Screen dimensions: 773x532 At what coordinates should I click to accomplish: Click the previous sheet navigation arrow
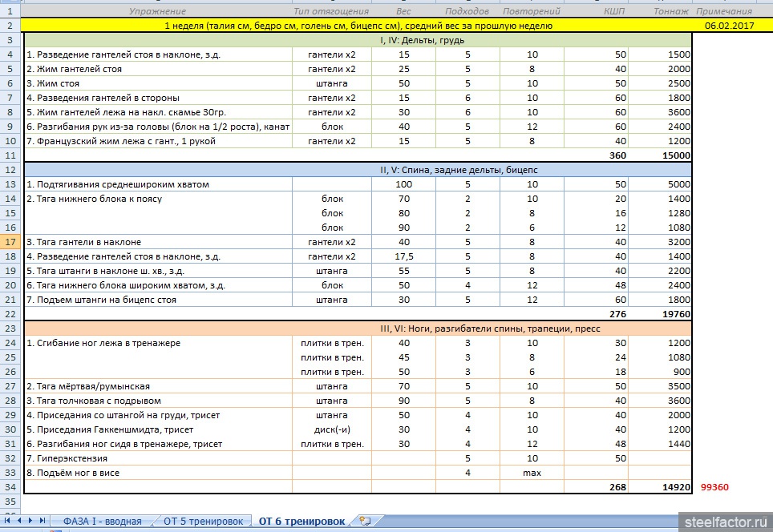[18, 520]
